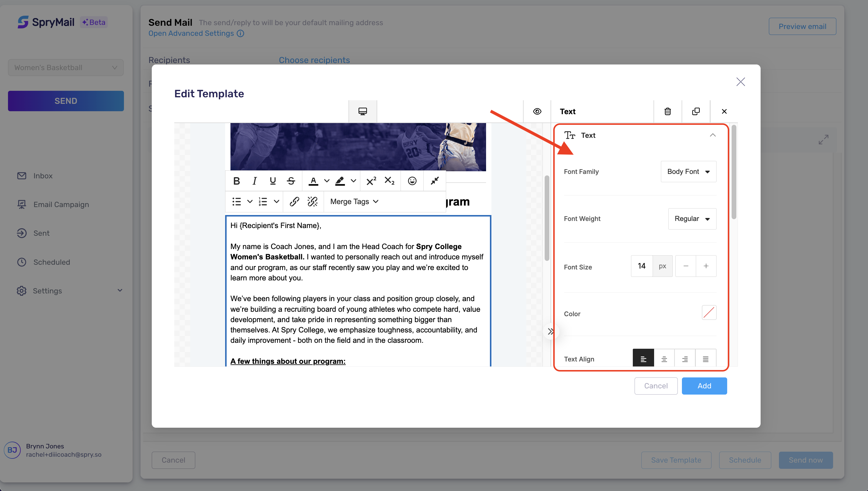Toggle bold formatting in text toolbar

[236, 181]
